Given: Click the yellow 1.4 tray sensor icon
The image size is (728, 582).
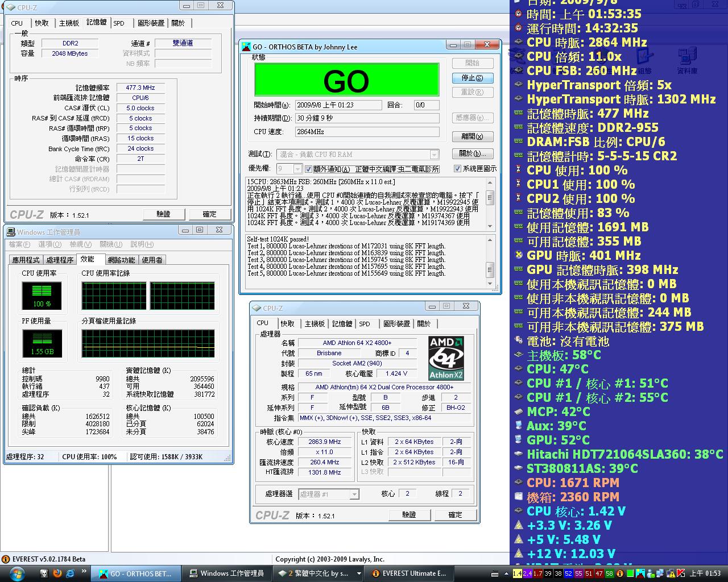Looking at the screenshot, I should click(517, 573).
